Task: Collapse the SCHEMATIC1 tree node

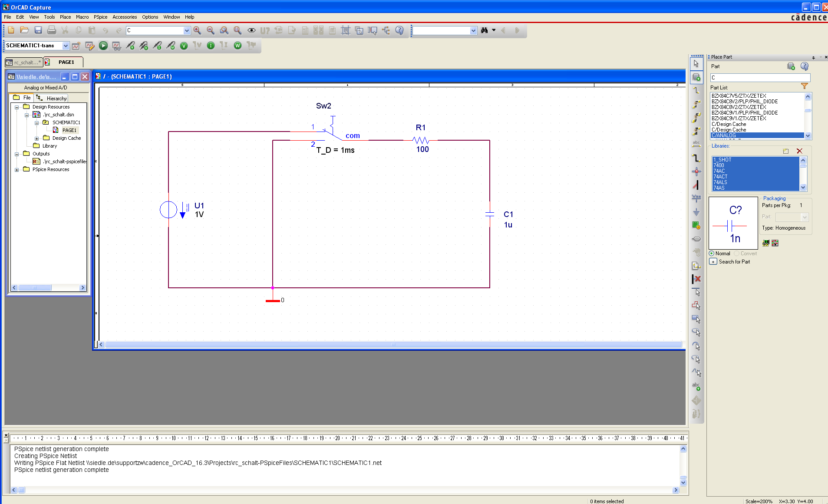Action: (x=37, y=123)
